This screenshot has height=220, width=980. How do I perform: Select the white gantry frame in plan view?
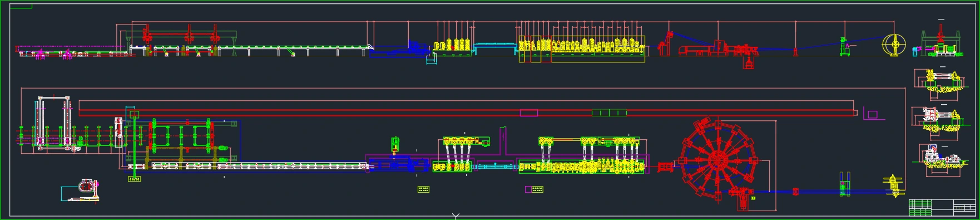click(x=55, y=123)
